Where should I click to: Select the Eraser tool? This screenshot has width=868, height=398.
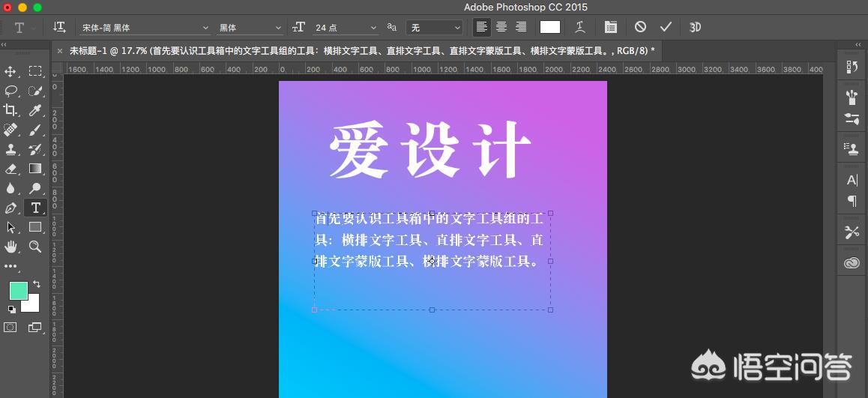coord(10,169)
